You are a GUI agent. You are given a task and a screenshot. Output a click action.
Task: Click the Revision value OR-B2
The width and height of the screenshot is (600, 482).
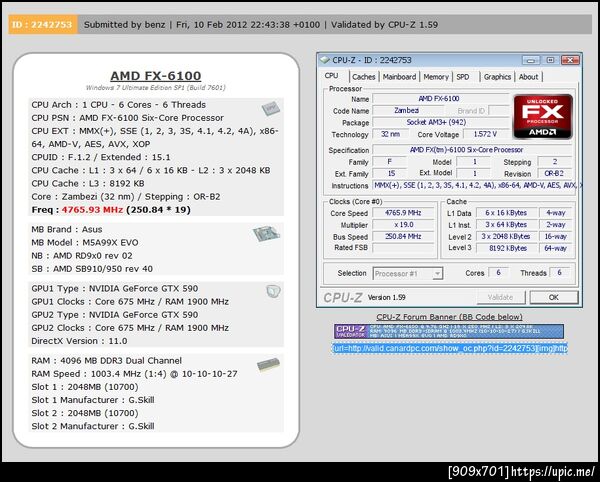point(554,173)
